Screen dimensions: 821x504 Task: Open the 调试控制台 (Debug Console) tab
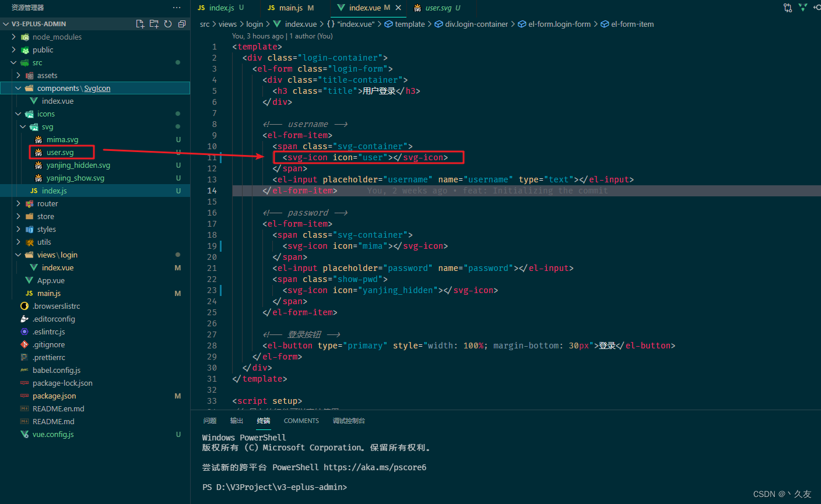(x=349, y=421)
